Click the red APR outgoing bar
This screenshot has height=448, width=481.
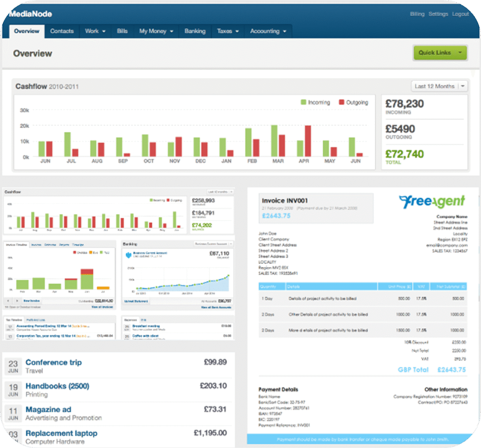click(308, 141)
